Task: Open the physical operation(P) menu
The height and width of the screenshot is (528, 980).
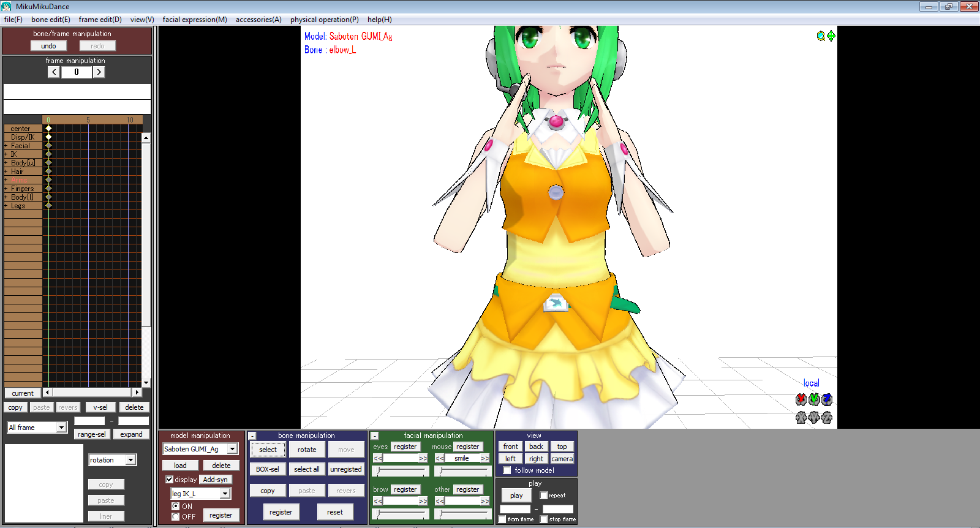Action: (x=325, y=20)
